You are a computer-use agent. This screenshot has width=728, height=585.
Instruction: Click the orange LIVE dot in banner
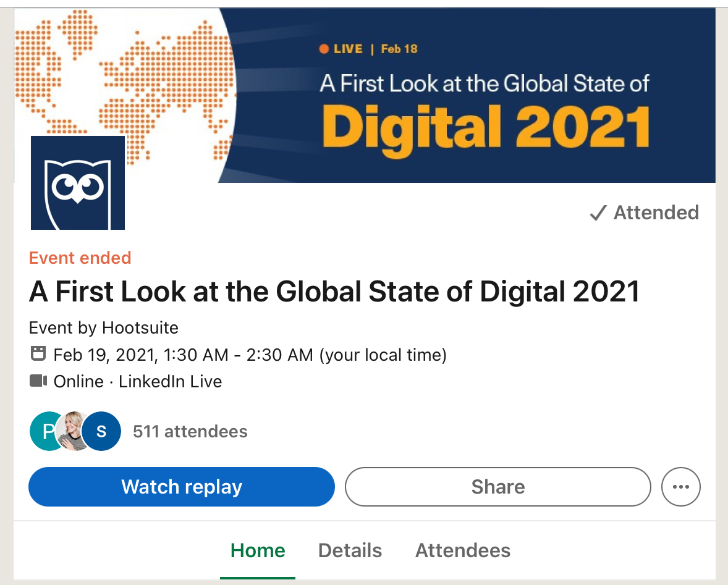click(x=324, y=49)
